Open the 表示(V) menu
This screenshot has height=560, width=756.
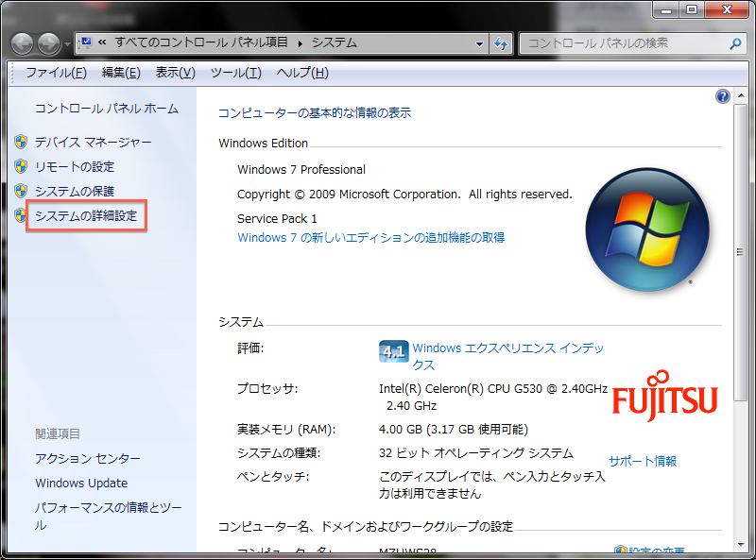click(175, 73)
